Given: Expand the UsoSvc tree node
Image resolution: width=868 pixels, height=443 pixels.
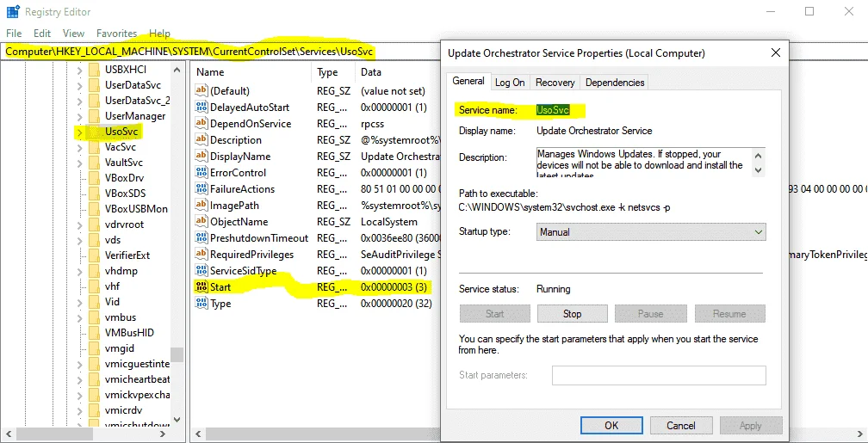Looking at the screenshot, I should click(x=80, y=132).
